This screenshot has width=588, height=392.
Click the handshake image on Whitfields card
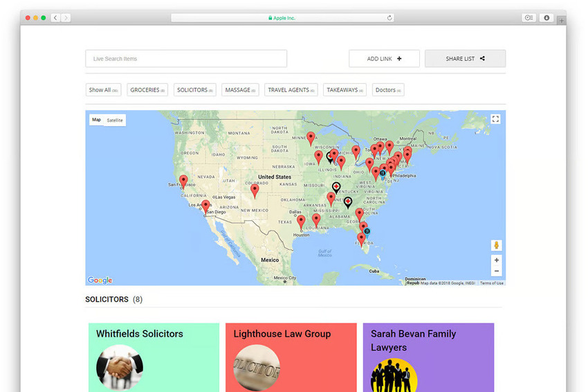click(x=120, y=368)
